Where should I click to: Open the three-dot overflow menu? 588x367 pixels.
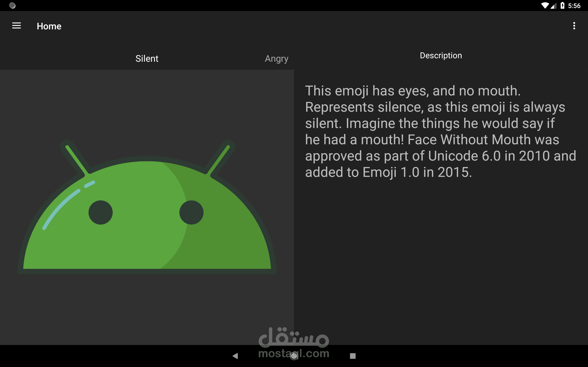coord(574,26)
